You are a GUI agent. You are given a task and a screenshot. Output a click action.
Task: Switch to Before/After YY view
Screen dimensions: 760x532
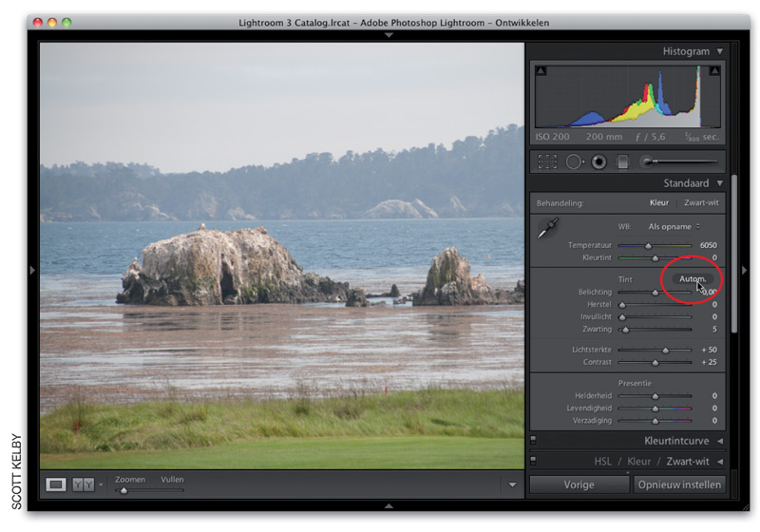click(x=83, y=484)
